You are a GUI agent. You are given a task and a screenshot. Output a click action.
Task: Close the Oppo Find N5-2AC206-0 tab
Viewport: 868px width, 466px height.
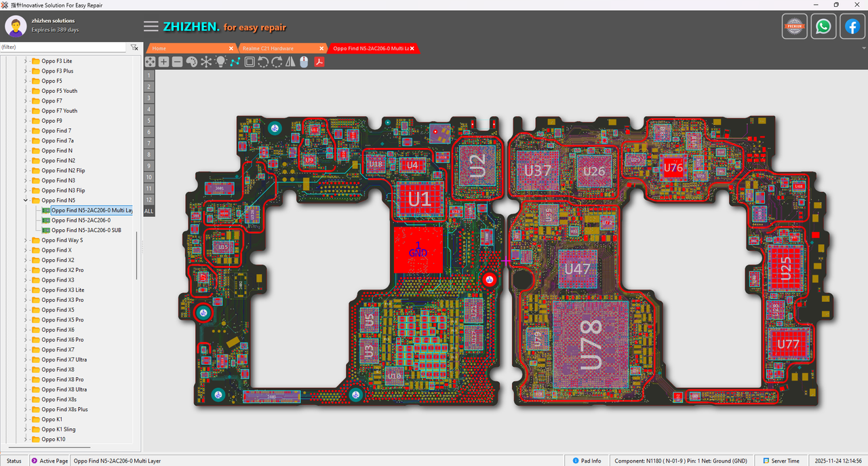(x=412, y=48)
